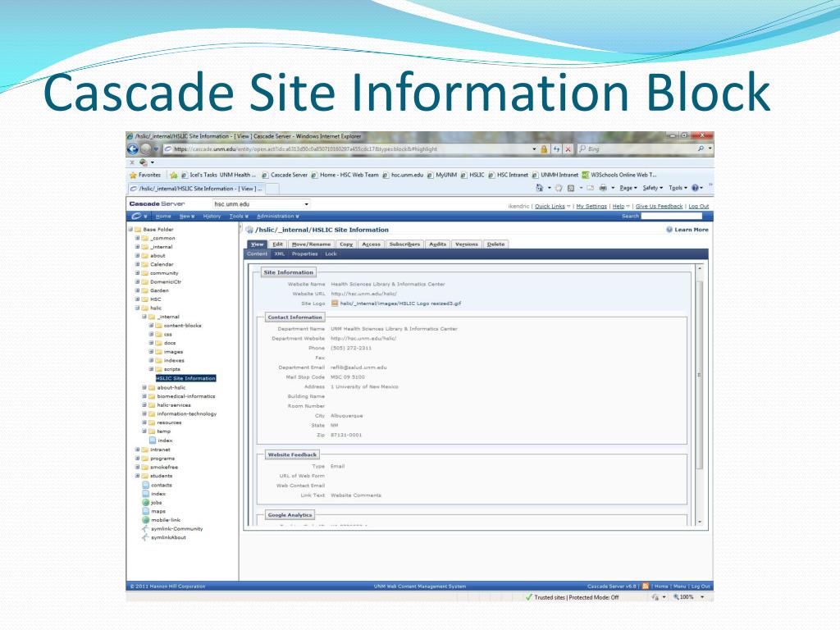Open the Quick Links dropdown

tap(552, 206)
